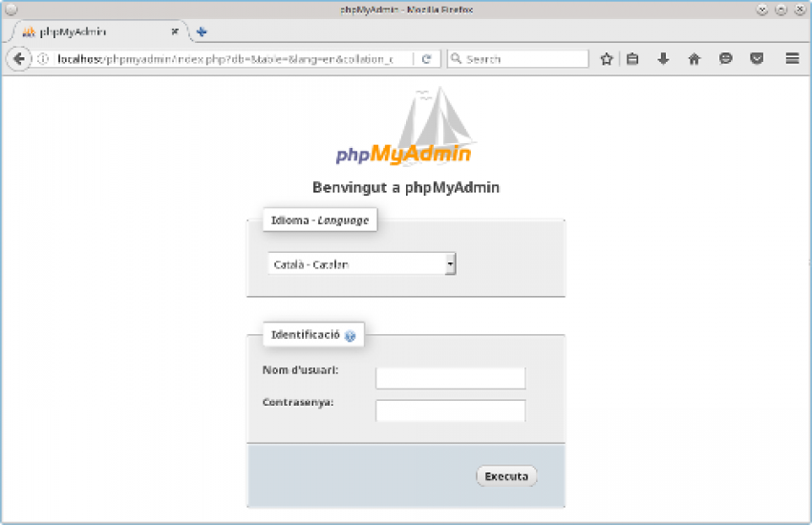Click the Benvingut a phpMyAdmin heading
Viewport: 812px width, 525px height.
click(x=406, y=187)
